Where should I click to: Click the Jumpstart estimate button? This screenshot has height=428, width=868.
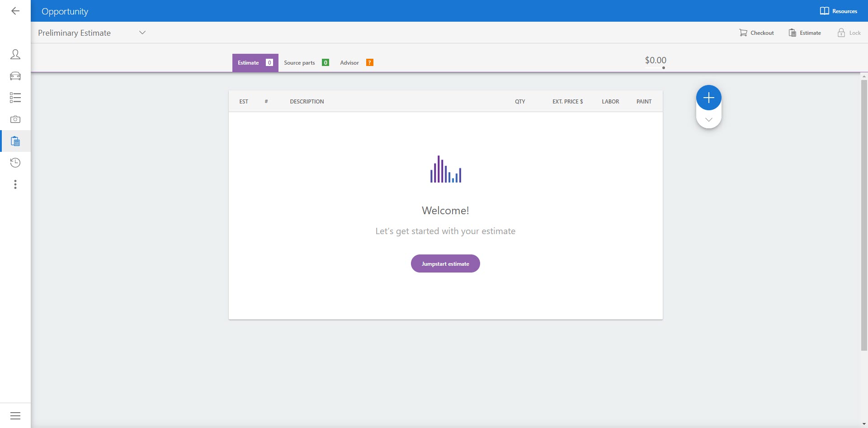(445, 263)
